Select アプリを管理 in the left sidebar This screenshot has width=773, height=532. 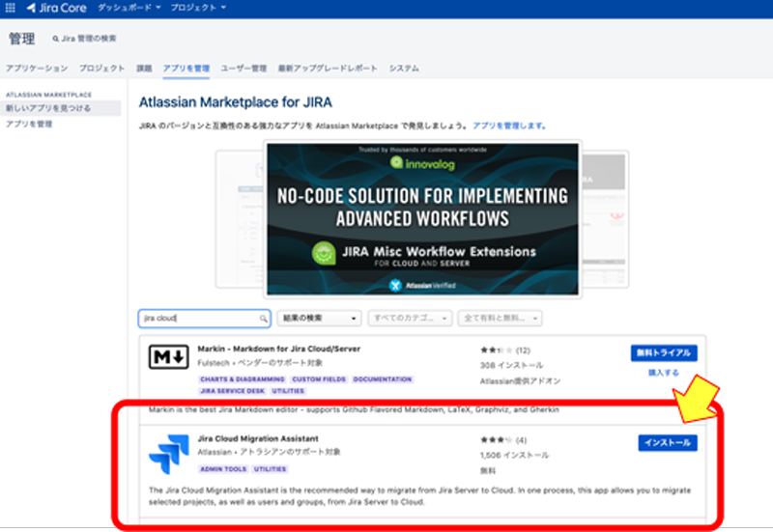click(29, 125)
